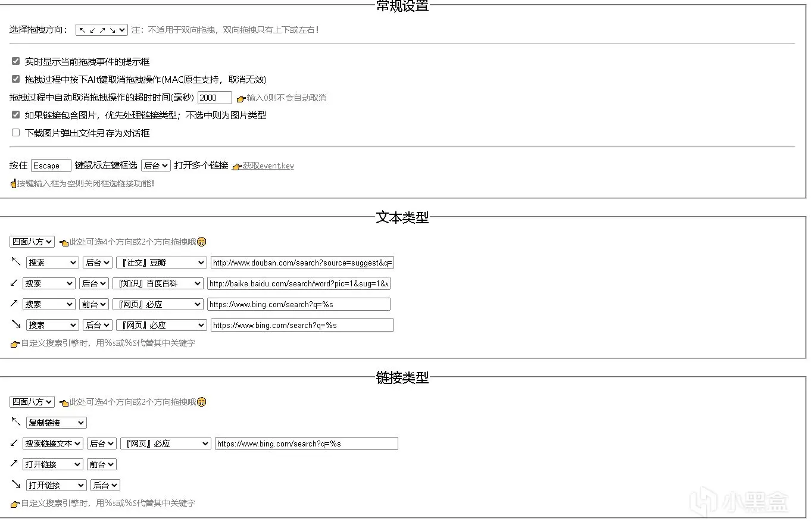Screen dimensions: 812x531
Task: Open 前台 dropdown in 文本类型 ↗ row
Action: click(x=94, y=304)
